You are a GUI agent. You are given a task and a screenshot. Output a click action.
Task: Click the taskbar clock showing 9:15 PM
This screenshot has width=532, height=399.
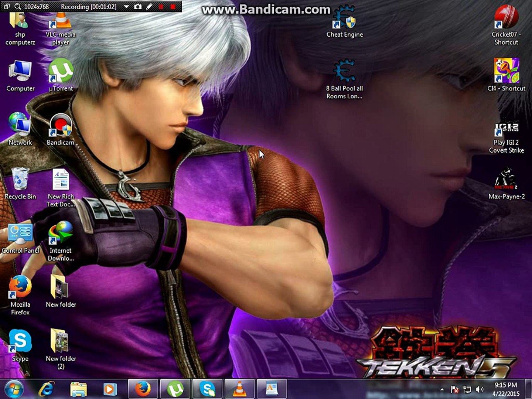(506, 389)
